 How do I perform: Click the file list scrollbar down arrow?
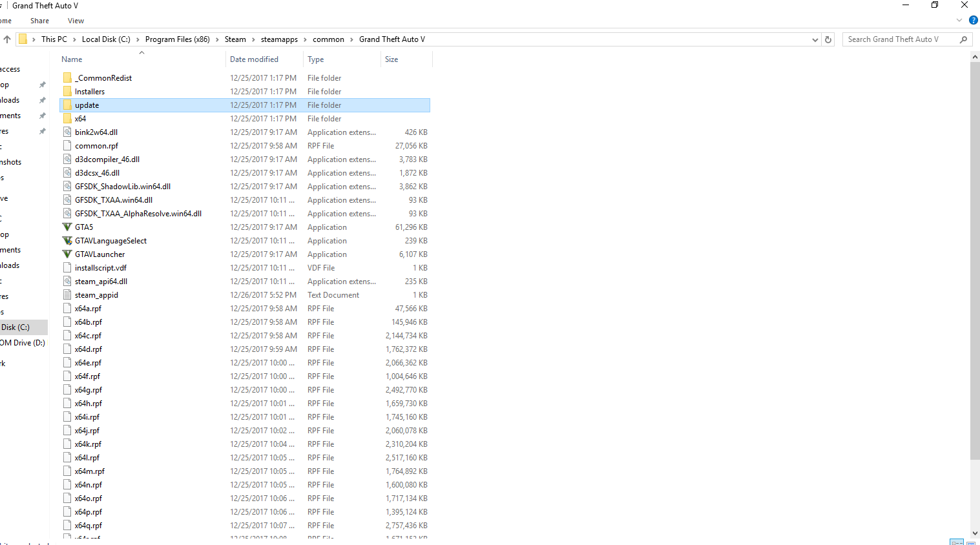tap(975, 533)
